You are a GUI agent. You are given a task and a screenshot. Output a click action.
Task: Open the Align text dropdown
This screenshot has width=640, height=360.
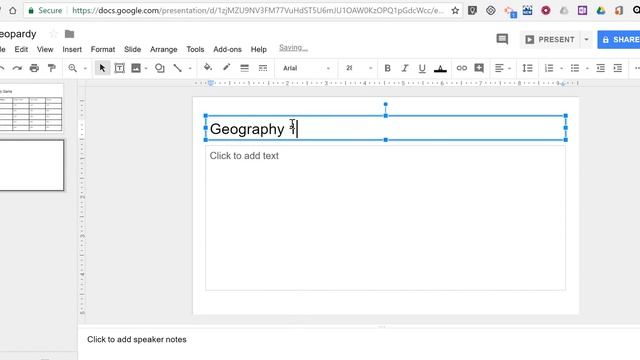pyautogui.click(x=502, y=68)
